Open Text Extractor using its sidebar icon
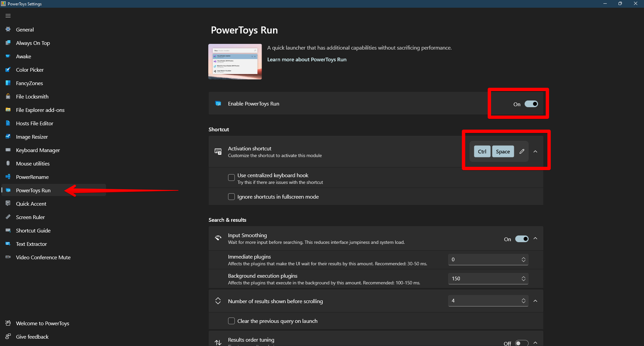 tap(8, 244)
